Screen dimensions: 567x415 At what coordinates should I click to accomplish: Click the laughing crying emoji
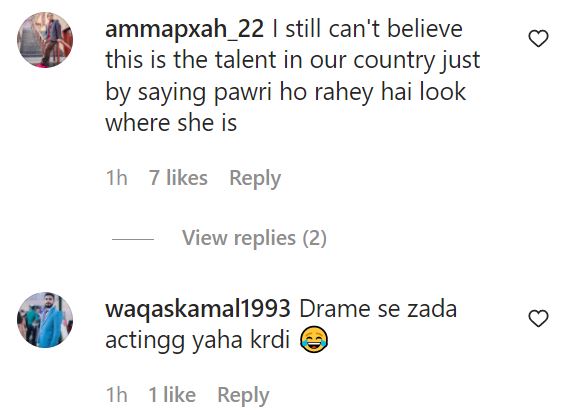click(x=314, y=339)
